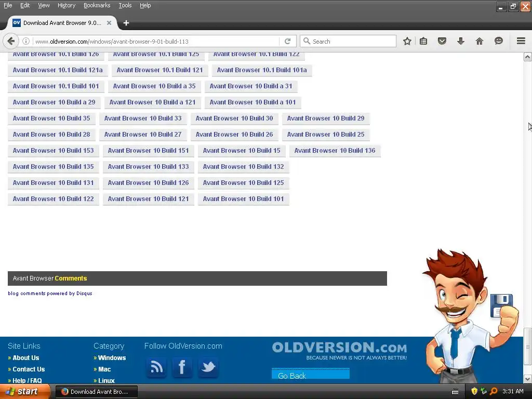Bookmark this page with the star icon
The image size is (532, 399).
(407, 42)
